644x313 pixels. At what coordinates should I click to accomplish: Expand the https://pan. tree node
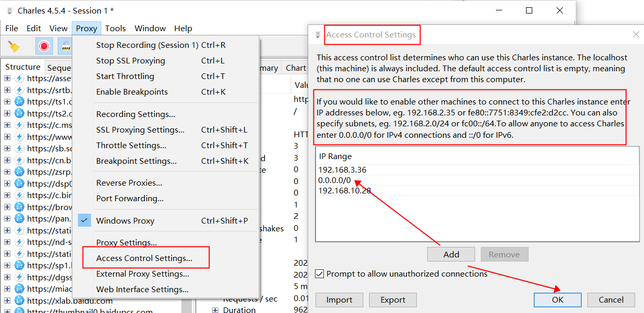(7, 218)
